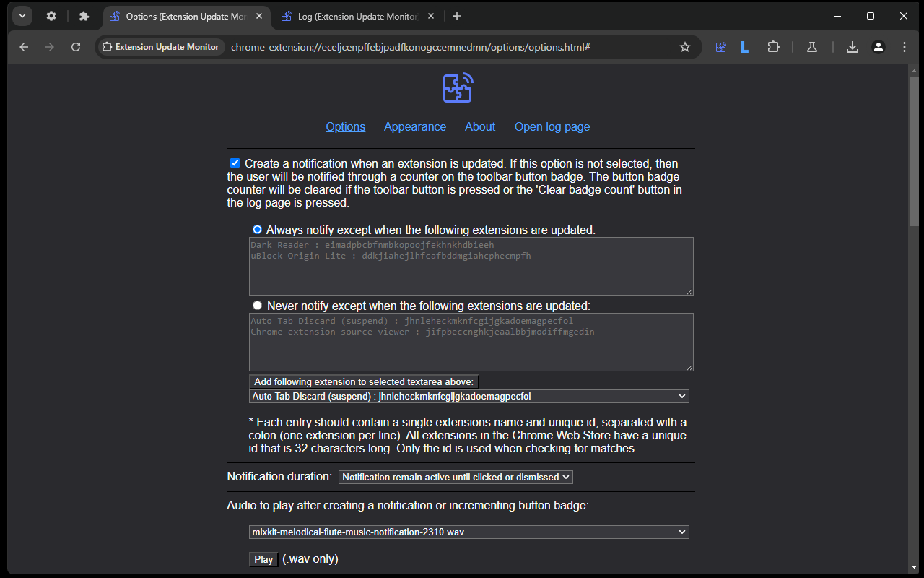Select Always notify except radio button
Viewport: 924px width, 578px height.
[257, 230]
